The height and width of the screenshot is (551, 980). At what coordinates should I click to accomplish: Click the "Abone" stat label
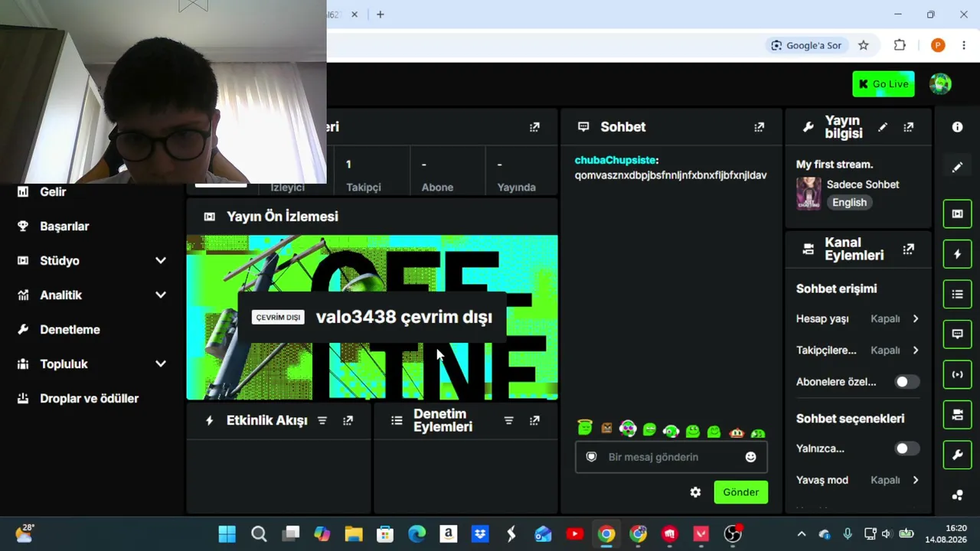tap(437, 187)
